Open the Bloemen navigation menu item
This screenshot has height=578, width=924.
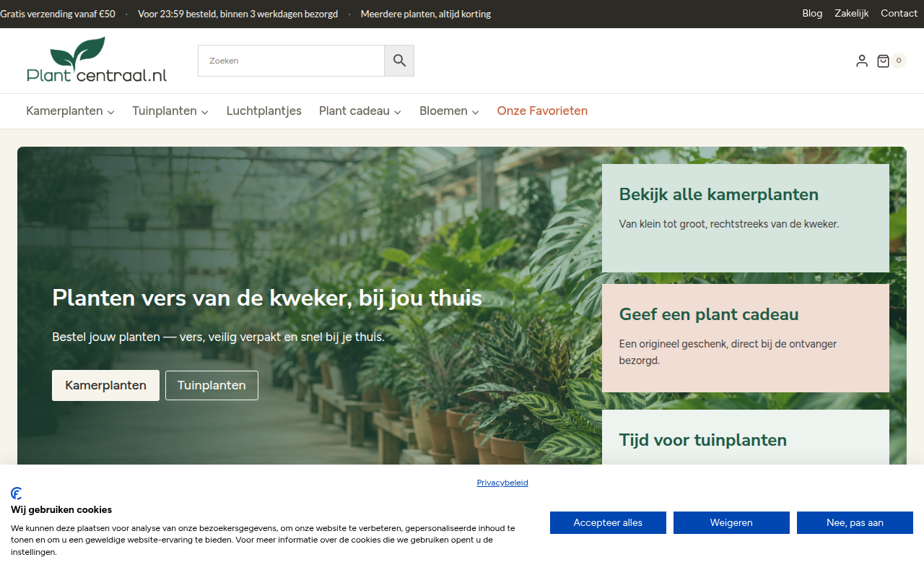point(443,111)
